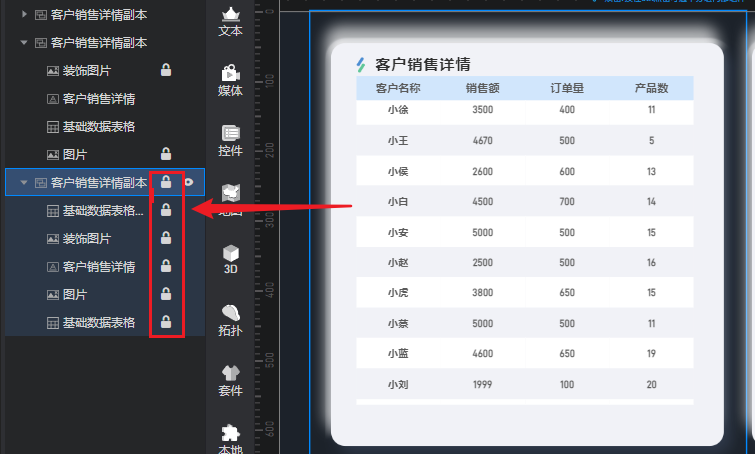Click the 小侯 customer name cell

point(398,171)
